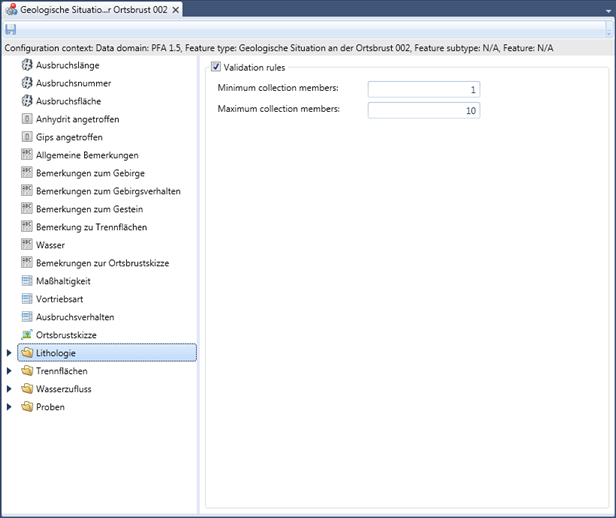
Task: Expand the Trennflächen tree node
Action: [x=10, y=371]
